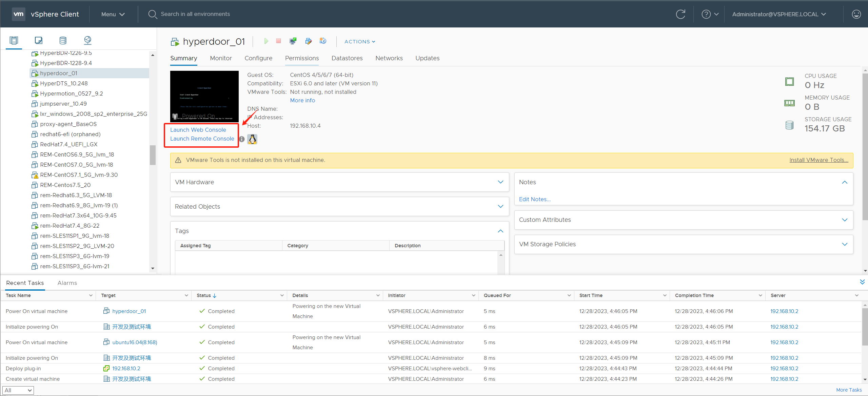
Task: Open the Networking inventory view icon
Action: [x=87, y=41]
